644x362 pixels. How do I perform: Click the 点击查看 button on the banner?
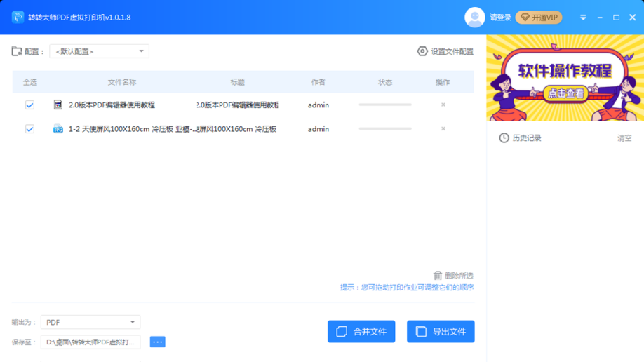tap(565, 94)
